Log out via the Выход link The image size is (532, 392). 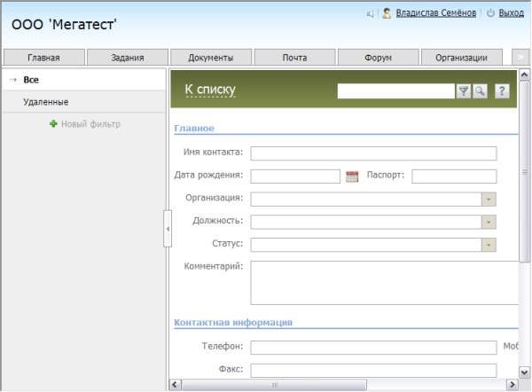coord(511,13)
